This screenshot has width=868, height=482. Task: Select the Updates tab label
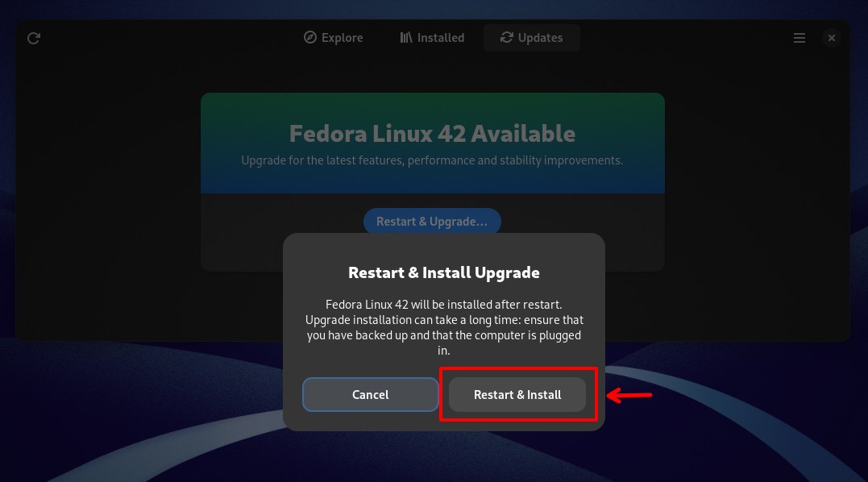click(x=540, y=38)
